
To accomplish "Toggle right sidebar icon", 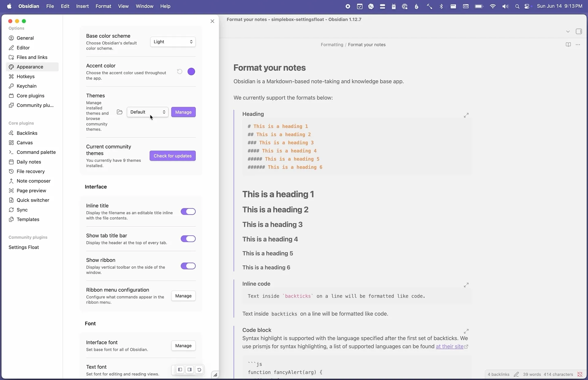I will point(579,31).
